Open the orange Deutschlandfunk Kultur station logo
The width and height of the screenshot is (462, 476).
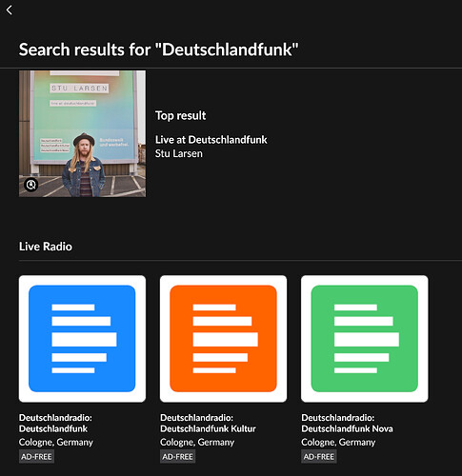(223, 339)
